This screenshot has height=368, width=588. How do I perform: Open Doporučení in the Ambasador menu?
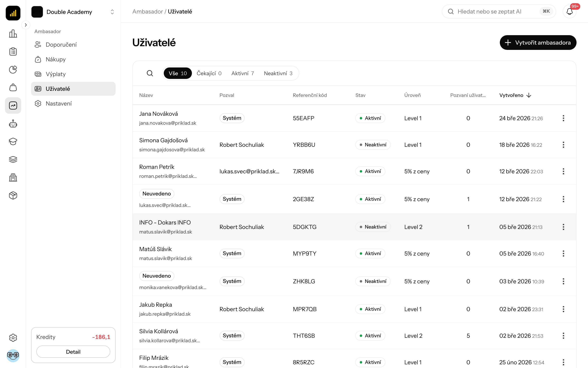pos(73,45)
